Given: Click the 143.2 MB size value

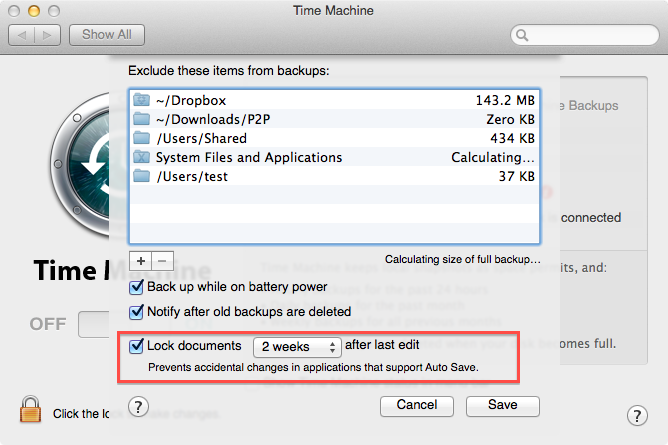Looking at the screenshot, I should (505, 100).
